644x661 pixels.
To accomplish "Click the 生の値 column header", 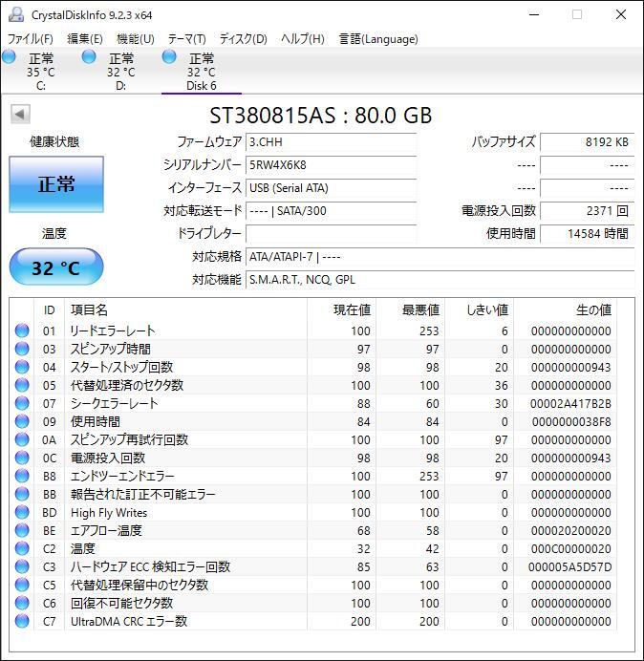I will [x=593, y=309].
